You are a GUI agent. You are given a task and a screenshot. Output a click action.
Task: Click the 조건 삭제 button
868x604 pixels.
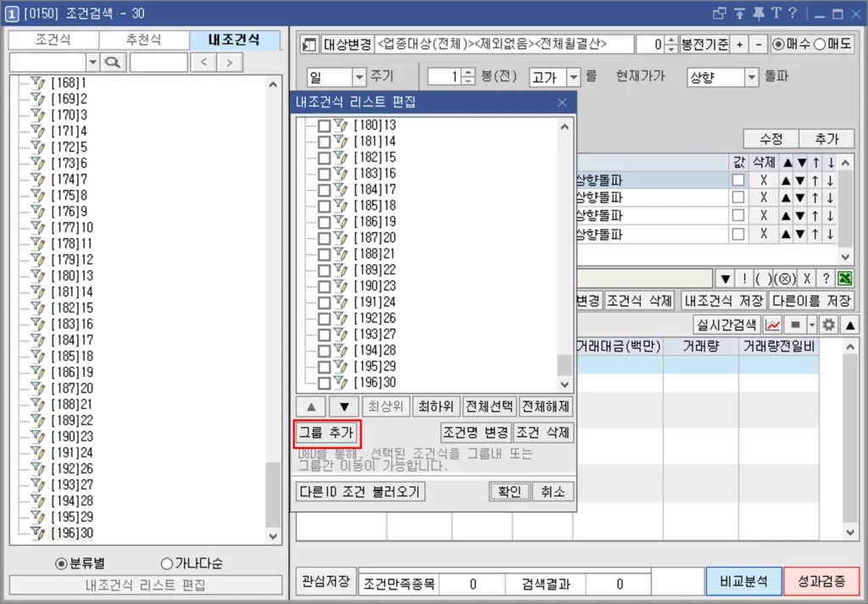pyautogui.click(x=542, y=433)
